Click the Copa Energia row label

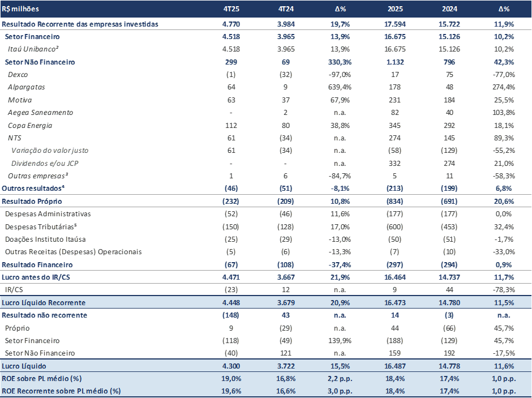pos(31,125)
